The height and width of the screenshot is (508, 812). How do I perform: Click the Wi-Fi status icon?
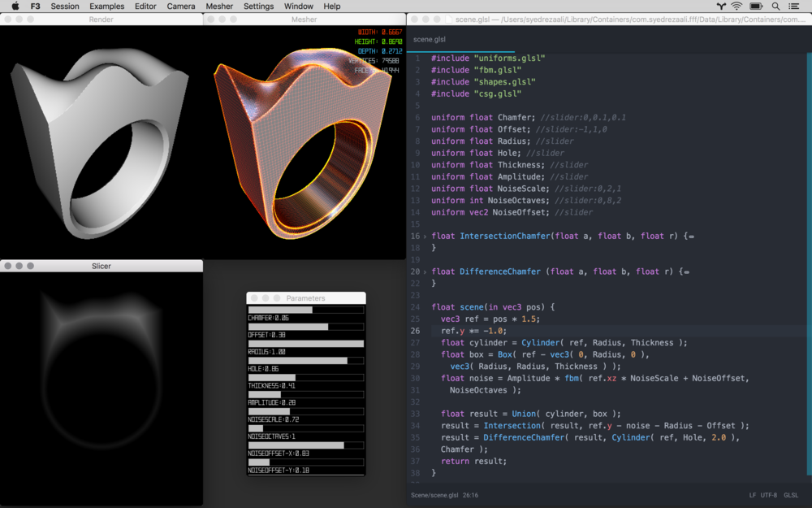736,7
